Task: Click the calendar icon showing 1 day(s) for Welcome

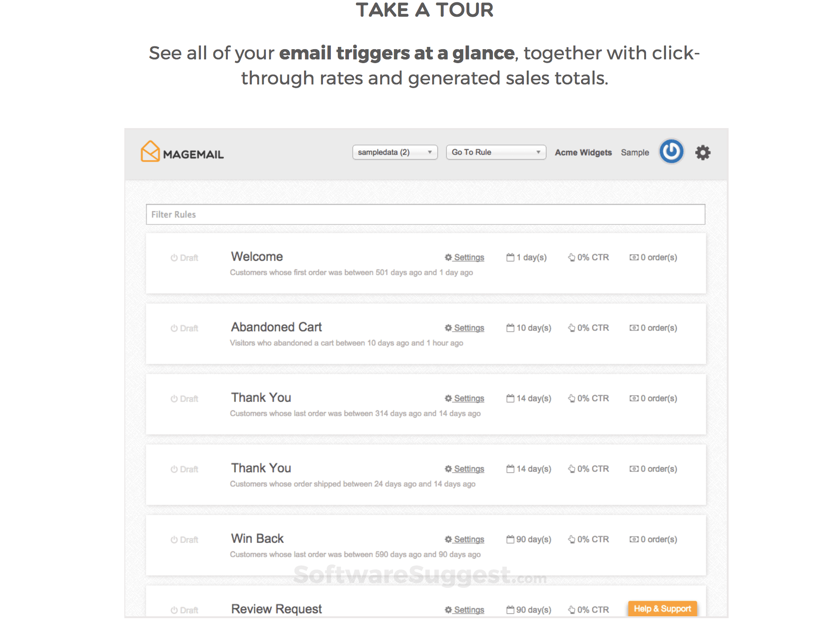Action: coord(510,257)
